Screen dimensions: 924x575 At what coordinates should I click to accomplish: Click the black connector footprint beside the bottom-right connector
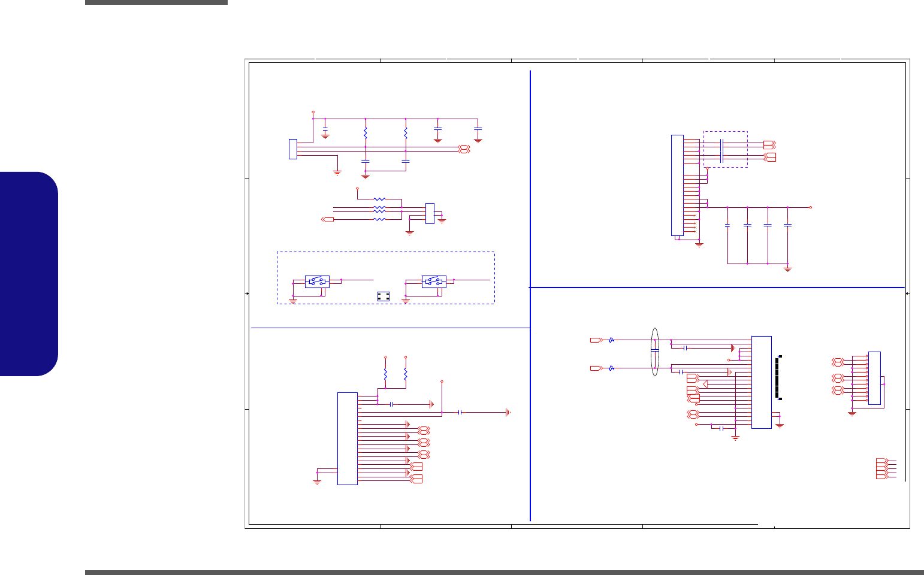click(x=778, y=378)
